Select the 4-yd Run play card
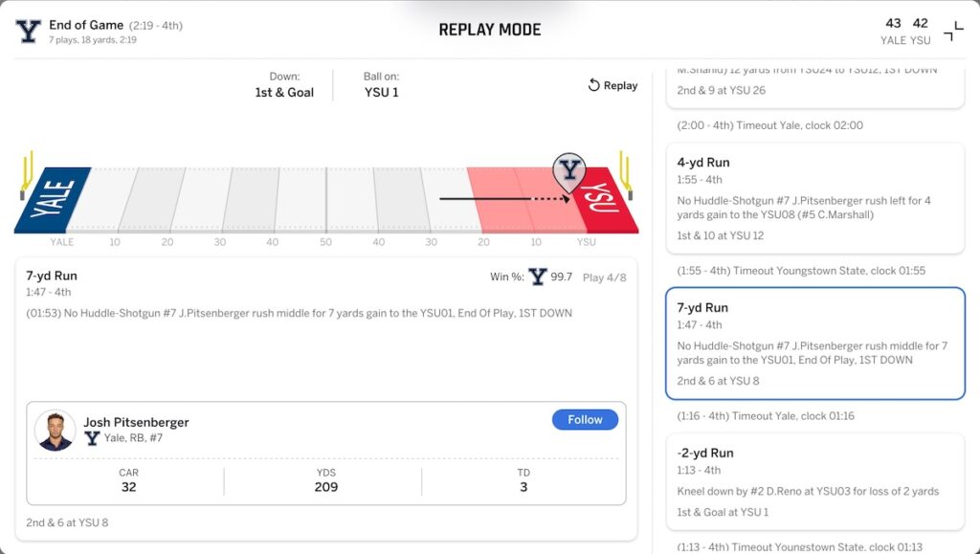Image resolution: width=980 pixels, height=554 pixels. 814,198
